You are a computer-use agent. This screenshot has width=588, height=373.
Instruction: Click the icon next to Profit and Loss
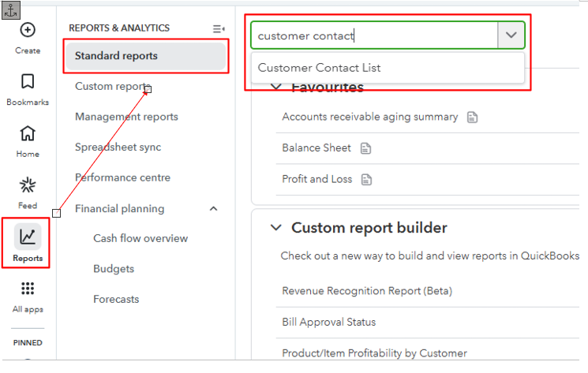[x=367, y=179]
